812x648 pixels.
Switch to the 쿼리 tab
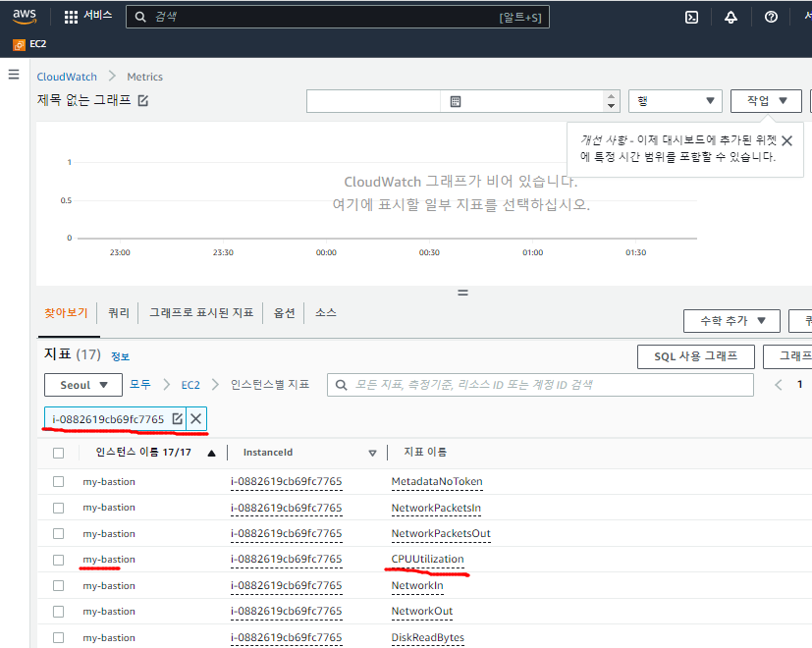pos(119,313)
